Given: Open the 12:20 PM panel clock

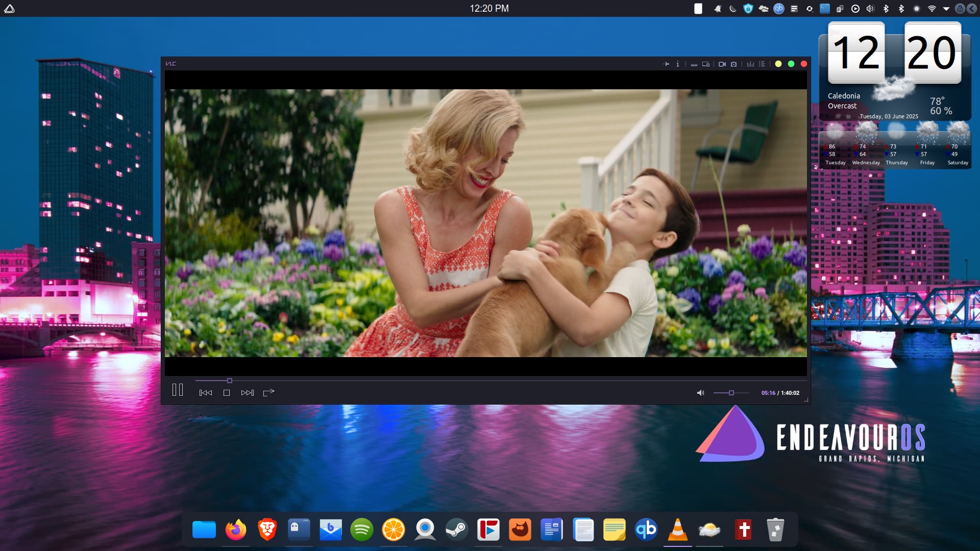Looking at the screenshot, I should [489, 8].
